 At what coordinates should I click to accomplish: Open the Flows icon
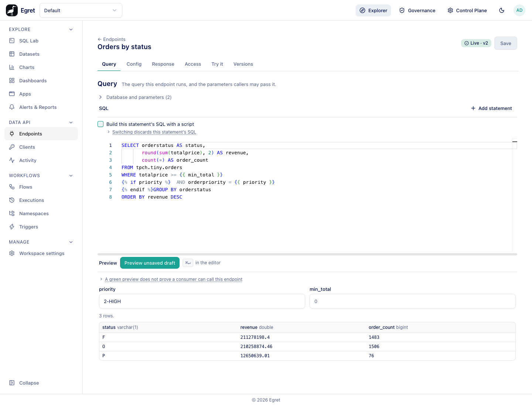[12, 187]
